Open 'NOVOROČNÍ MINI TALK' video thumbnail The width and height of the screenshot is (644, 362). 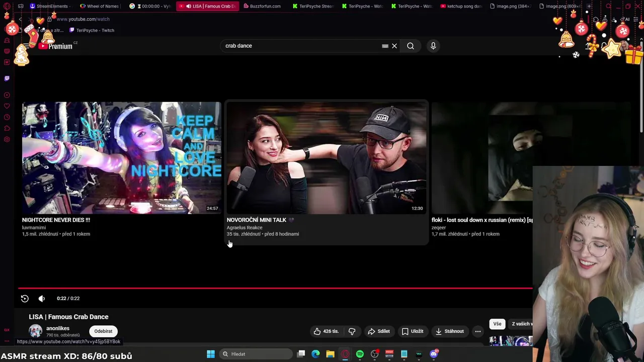326,158
